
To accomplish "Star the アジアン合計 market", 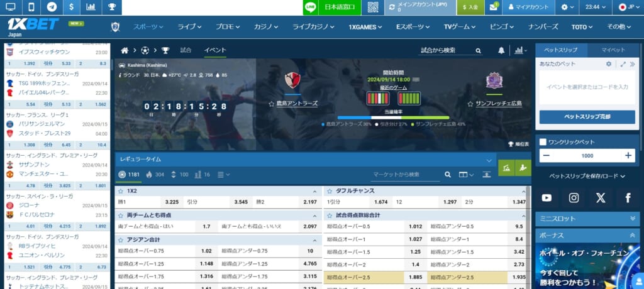I will point(121,240).
